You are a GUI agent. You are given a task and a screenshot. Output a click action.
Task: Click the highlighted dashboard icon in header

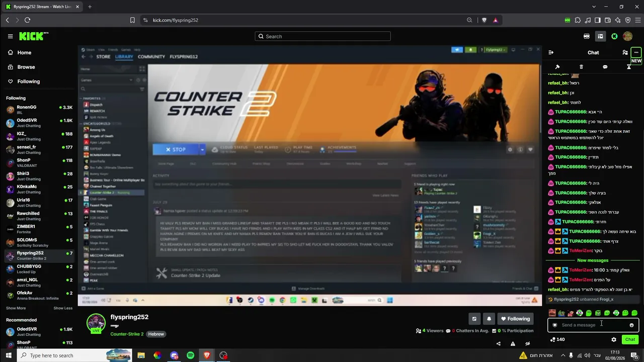point(600,36)
